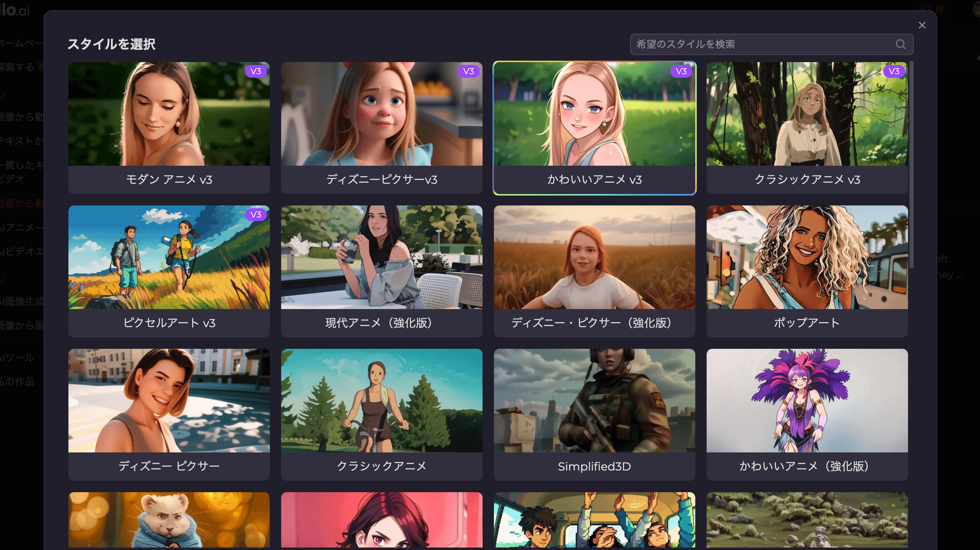Select the ディズニー ピクサー style

click(169, 414)
